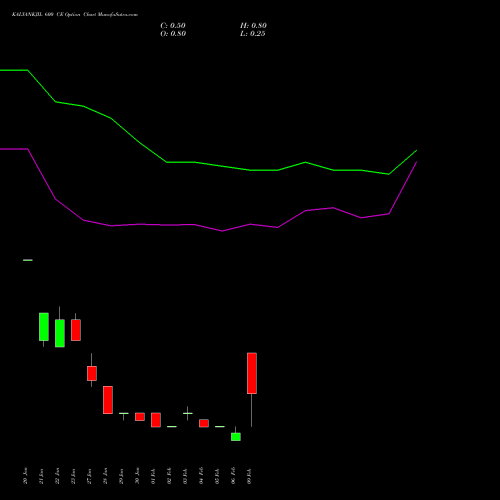Select the green candle for 22 Jan
Screen dimensions: 500x500
tap(60, 333)
